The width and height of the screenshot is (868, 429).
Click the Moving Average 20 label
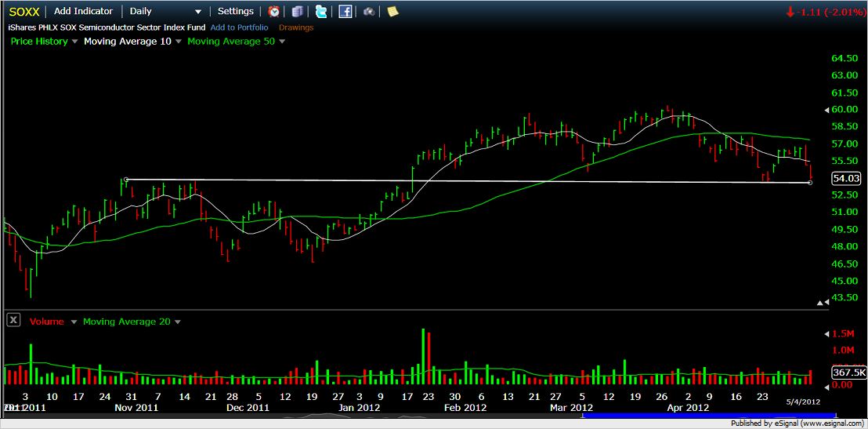pyautogui.click(x=128, y=322)
